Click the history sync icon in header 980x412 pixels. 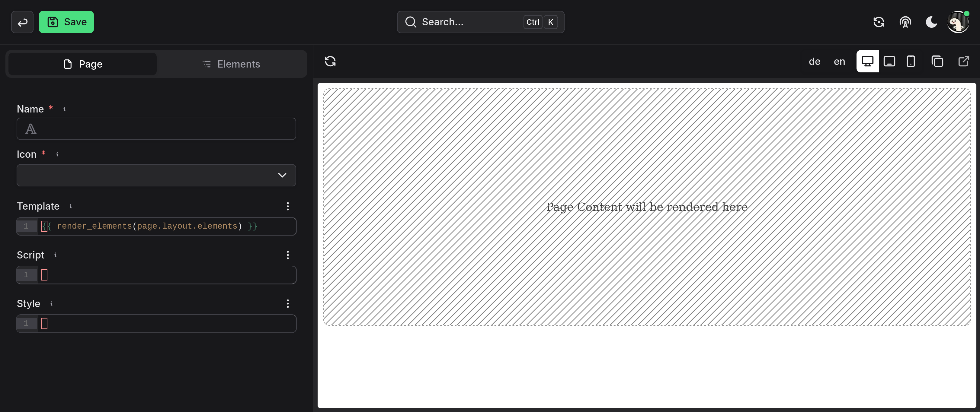click(879, 22)
